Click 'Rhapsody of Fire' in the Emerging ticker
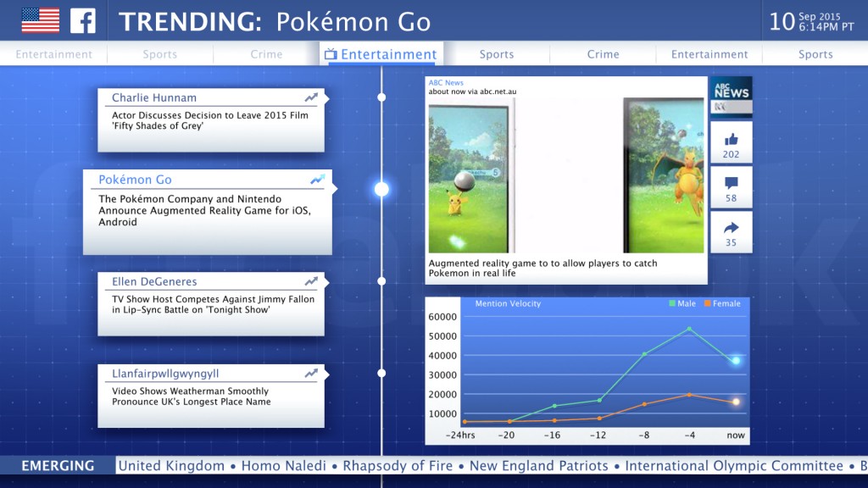 click(x=398, y=466)
